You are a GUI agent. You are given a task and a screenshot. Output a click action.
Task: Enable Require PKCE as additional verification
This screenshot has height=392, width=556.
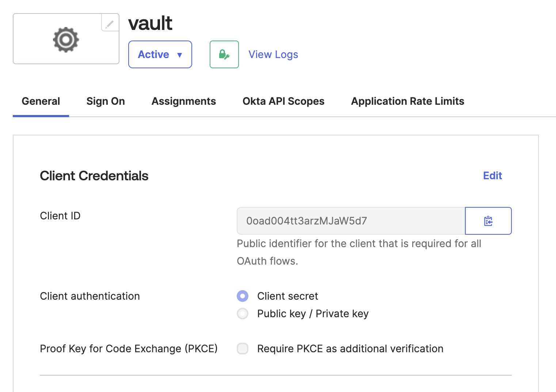click(x=243, y=349)
